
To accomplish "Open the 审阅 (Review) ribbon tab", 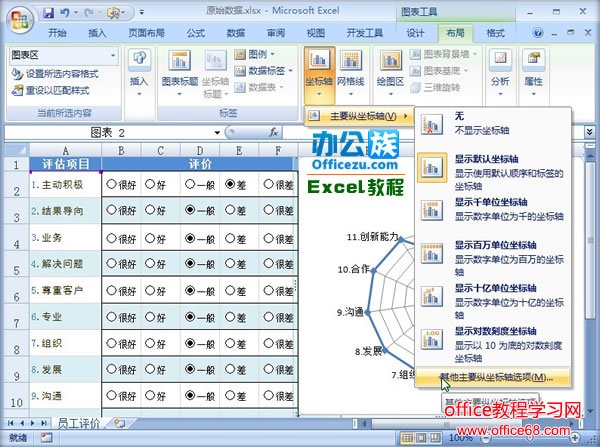I will [x=276, y=33].
